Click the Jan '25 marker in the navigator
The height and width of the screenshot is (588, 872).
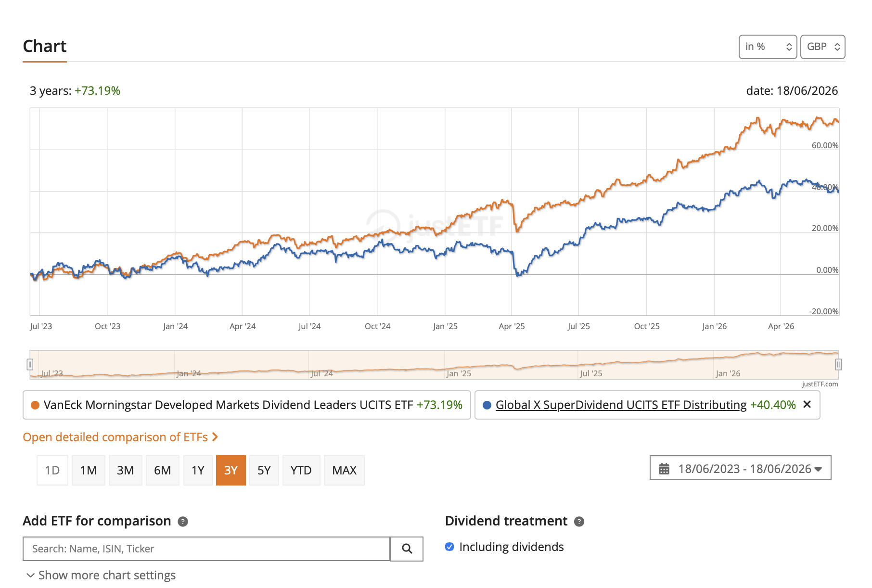pos(459,373)
